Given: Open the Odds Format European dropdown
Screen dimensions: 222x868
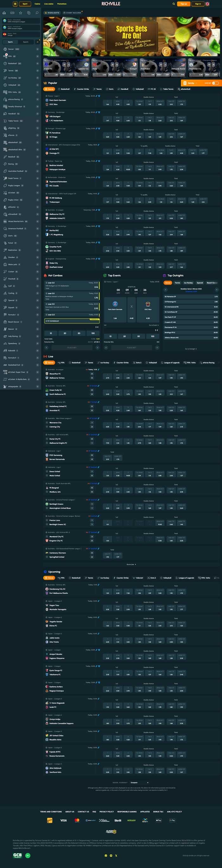Looking at the screenshot, I should [x=139, y=783].
